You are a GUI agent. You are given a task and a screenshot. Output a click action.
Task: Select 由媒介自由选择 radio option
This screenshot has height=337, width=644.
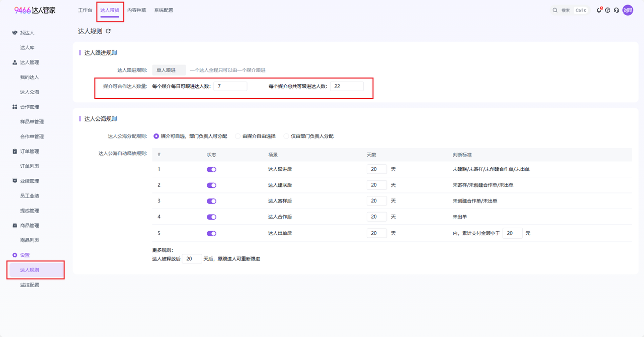[x=237, y=136]
